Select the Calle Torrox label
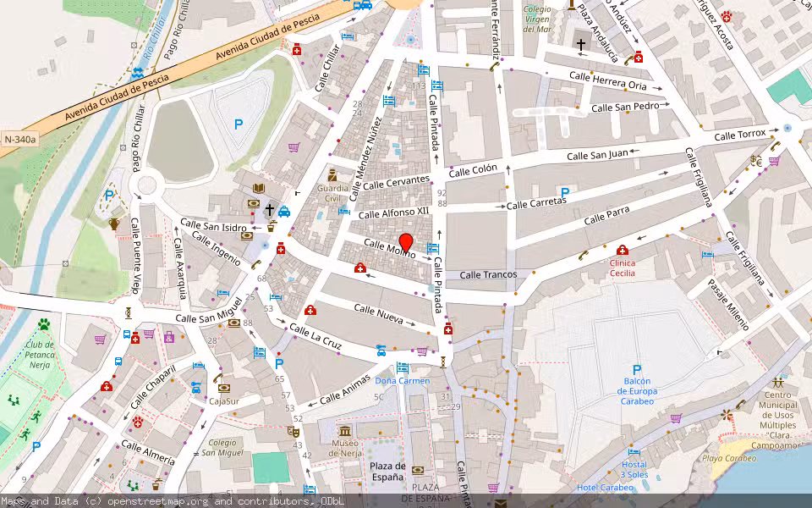Image resolution: width=812 pixels, height=508 pixels. [x=740, y=135]
